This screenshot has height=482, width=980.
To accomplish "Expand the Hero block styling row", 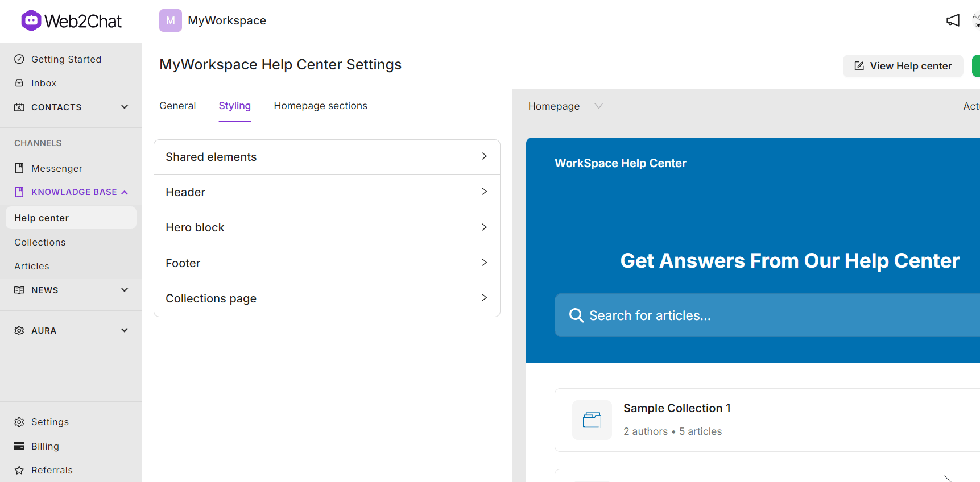I will (x=327, y=227).
